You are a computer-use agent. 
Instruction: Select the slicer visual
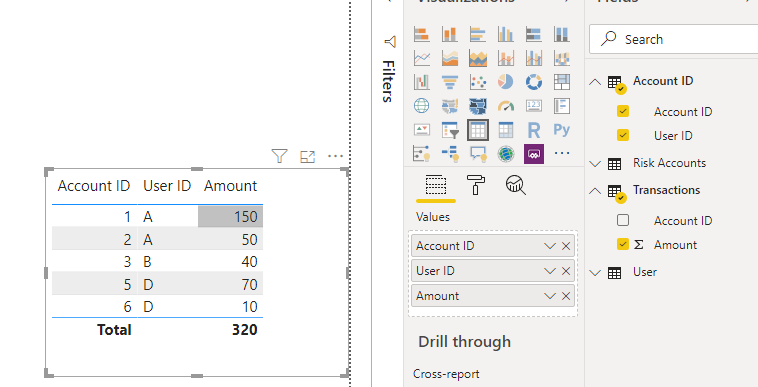coord(450,130)
